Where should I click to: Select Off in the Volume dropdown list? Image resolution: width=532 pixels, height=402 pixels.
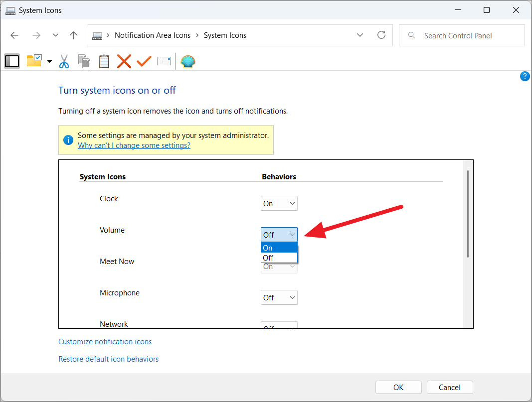pos(279,258)
